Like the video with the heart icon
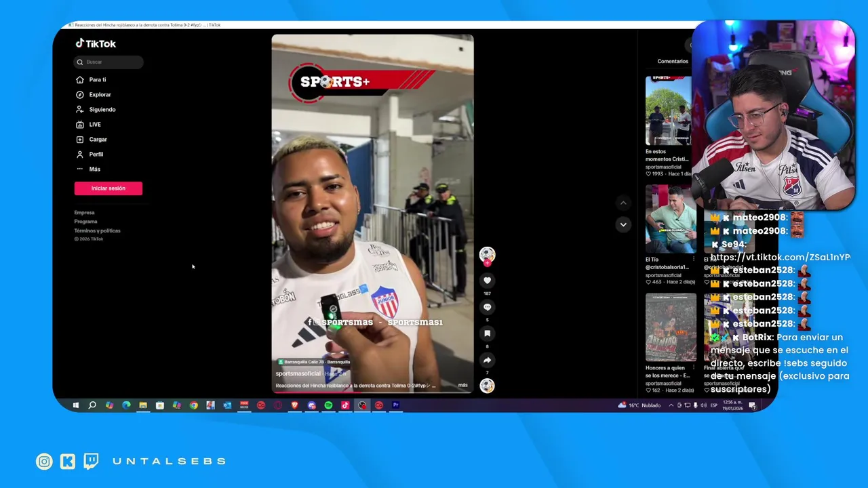 coord(487,281)
